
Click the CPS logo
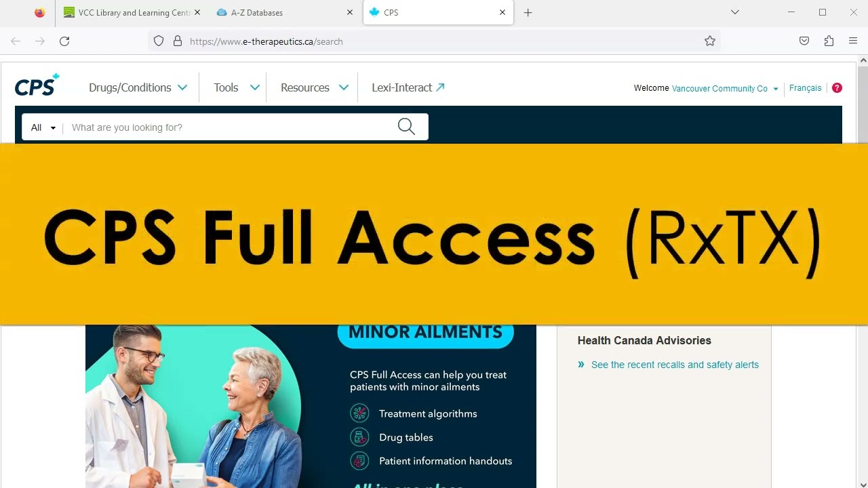pyautogui.click(x=37, y=86)
